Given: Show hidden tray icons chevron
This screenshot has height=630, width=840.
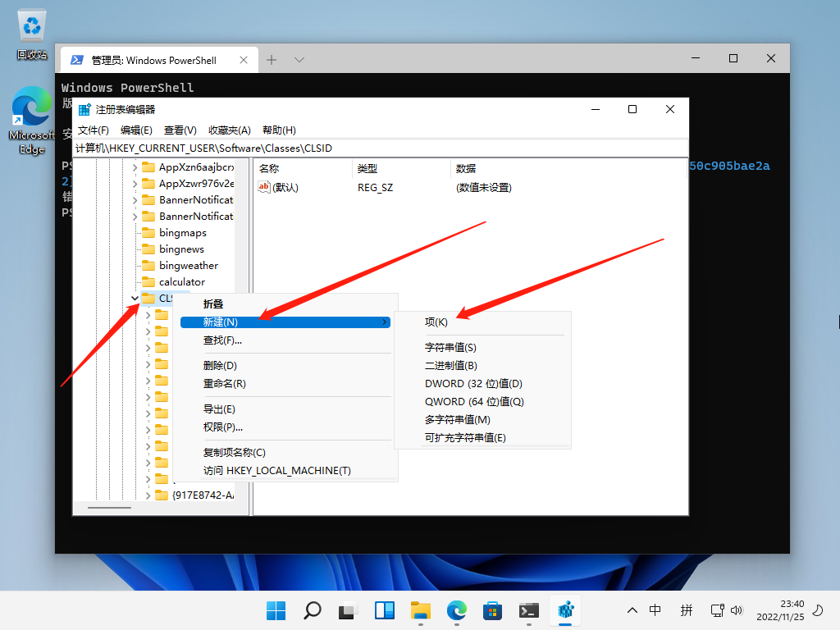Looking at the screenshot, I should point(632,610).
